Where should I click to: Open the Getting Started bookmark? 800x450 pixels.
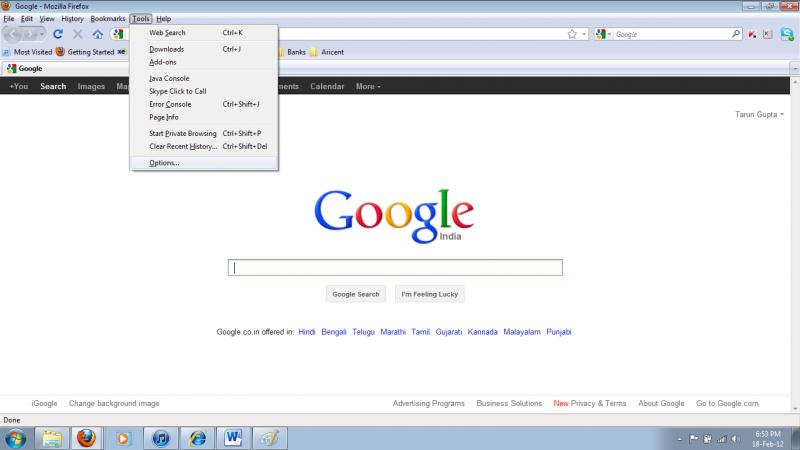85,52
